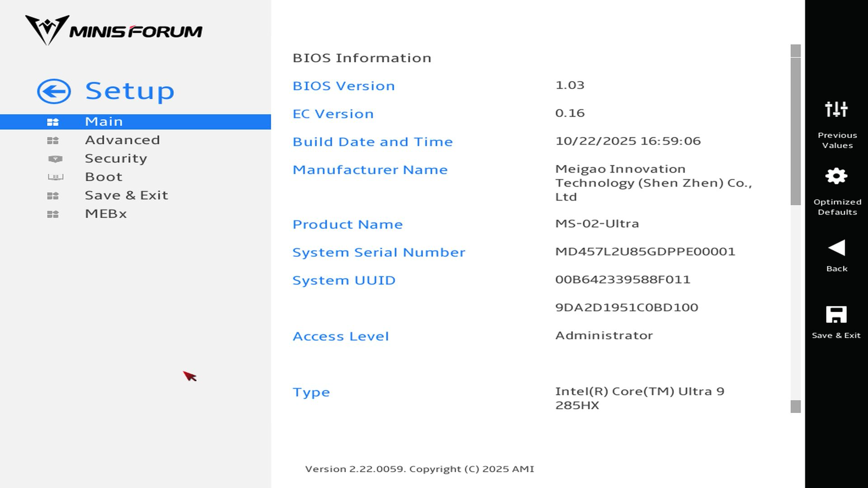868x488 pixels.
Task: Click the Access Level setting
Action: pos(340,336)
